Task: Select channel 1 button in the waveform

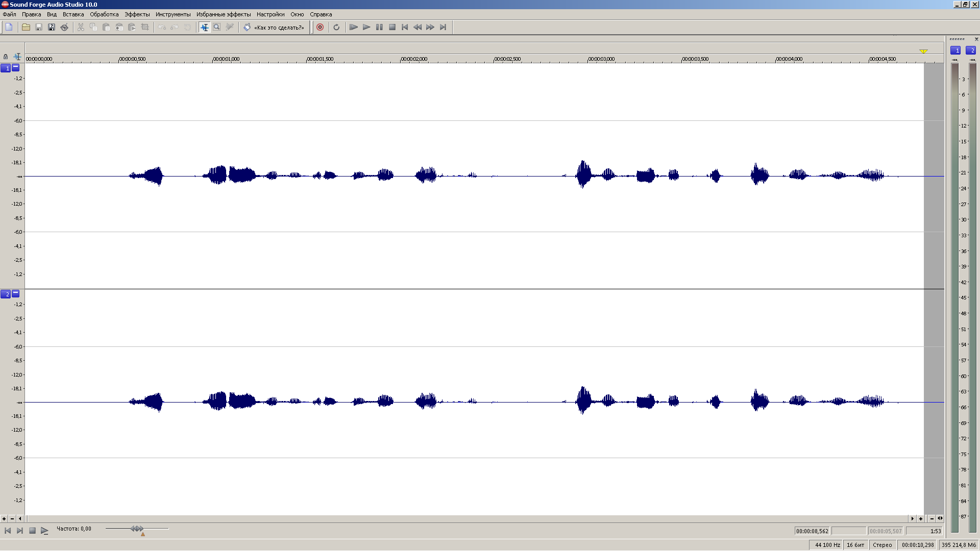Action: (x=6, y=68)
